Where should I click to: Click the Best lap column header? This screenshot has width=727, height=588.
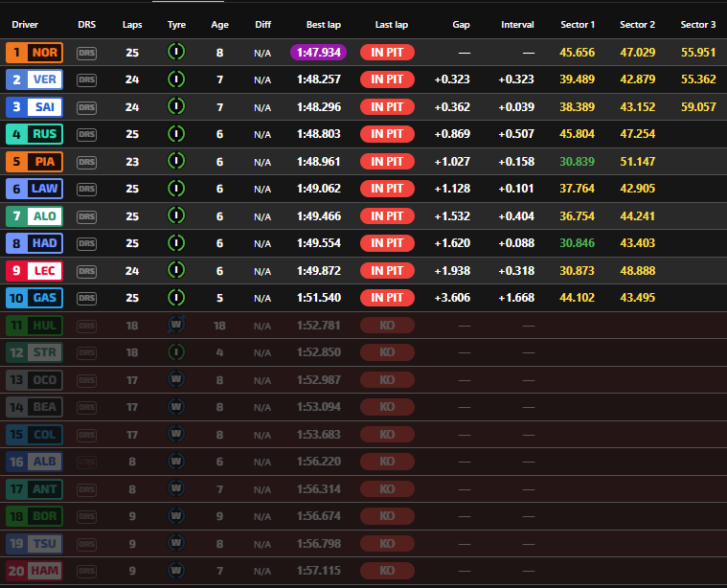[x=323, y=24]
